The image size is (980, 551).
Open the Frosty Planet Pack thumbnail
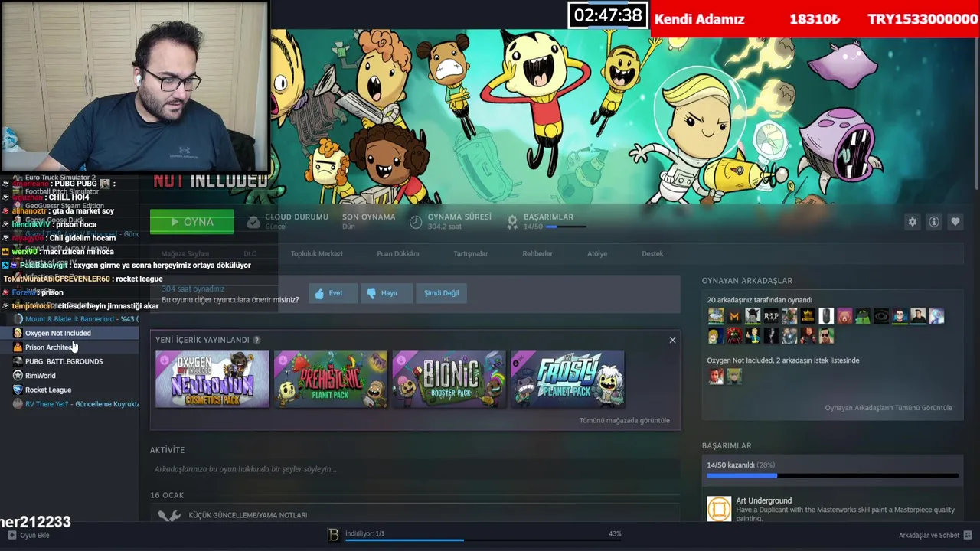click(567, 380)
